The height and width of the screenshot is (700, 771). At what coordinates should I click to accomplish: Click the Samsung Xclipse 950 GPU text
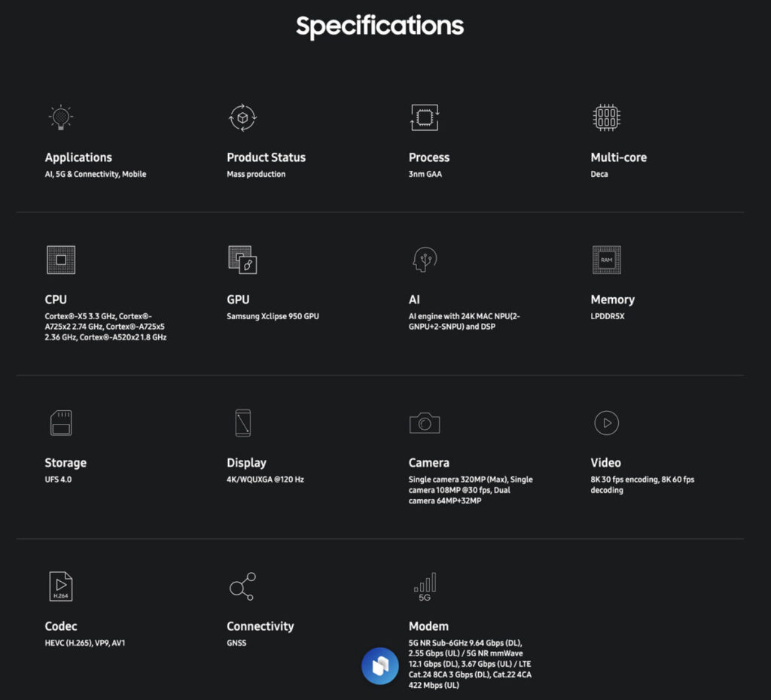point(273,316)
